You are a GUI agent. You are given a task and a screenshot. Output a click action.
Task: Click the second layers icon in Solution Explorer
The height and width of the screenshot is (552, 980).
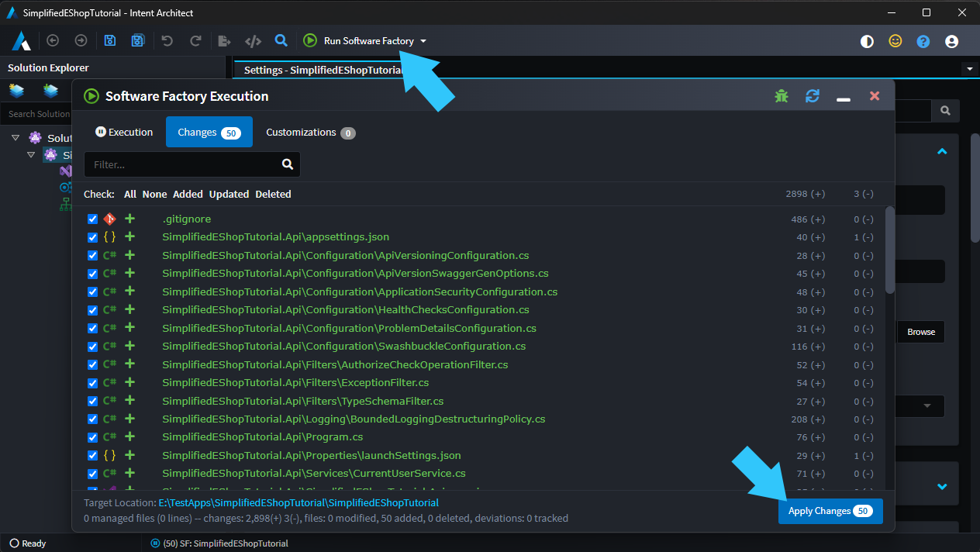51,91
